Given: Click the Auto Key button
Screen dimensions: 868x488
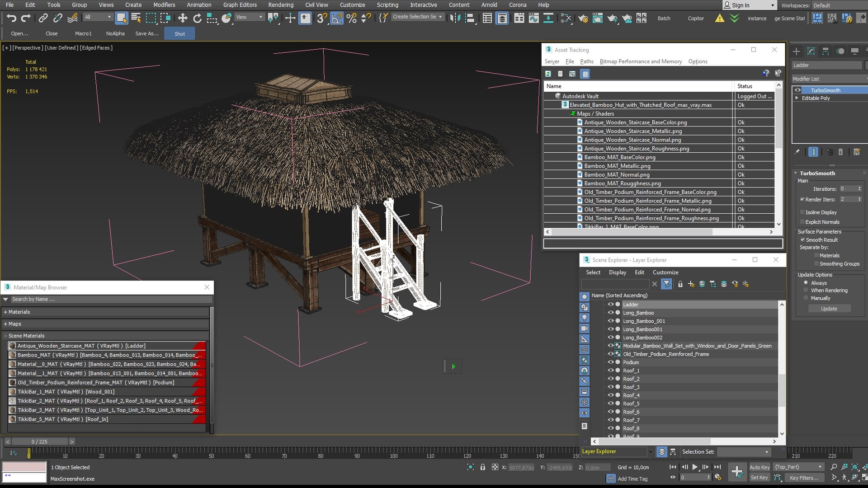Looking at the screenshot, I should point(759,467).
